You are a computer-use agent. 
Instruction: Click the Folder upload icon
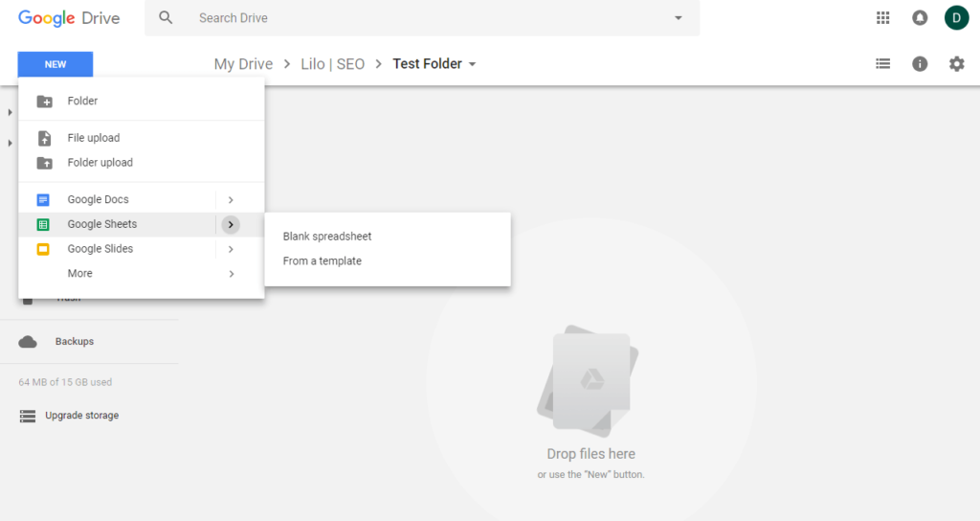tap(44, 163)
